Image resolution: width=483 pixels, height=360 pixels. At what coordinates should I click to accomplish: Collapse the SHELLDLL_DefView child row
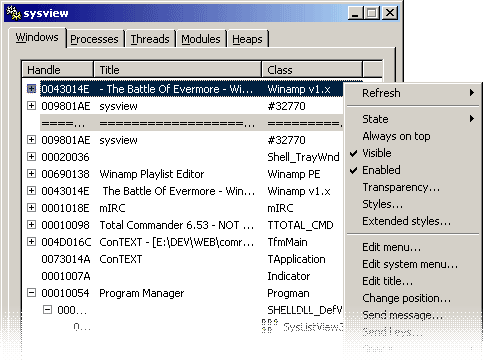point(48,310)
